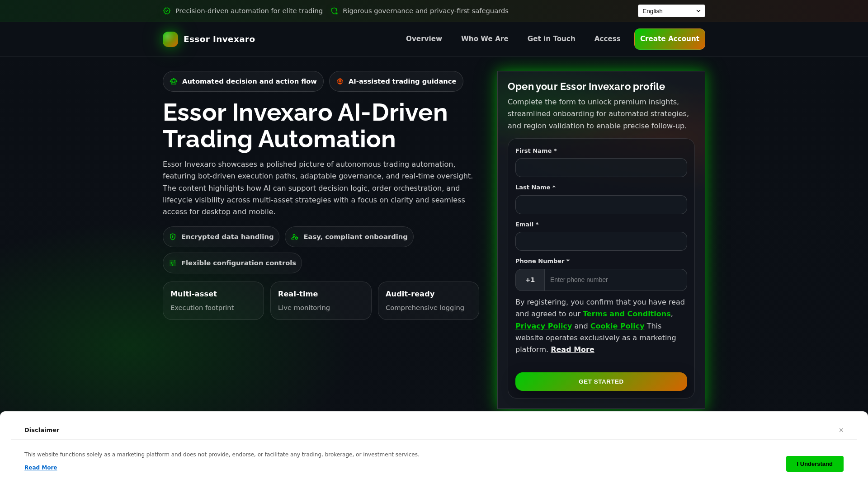The image size is (868, 488).
Task: Open the Access nav link
Action: pyautogui.click(x=607, y=39)
